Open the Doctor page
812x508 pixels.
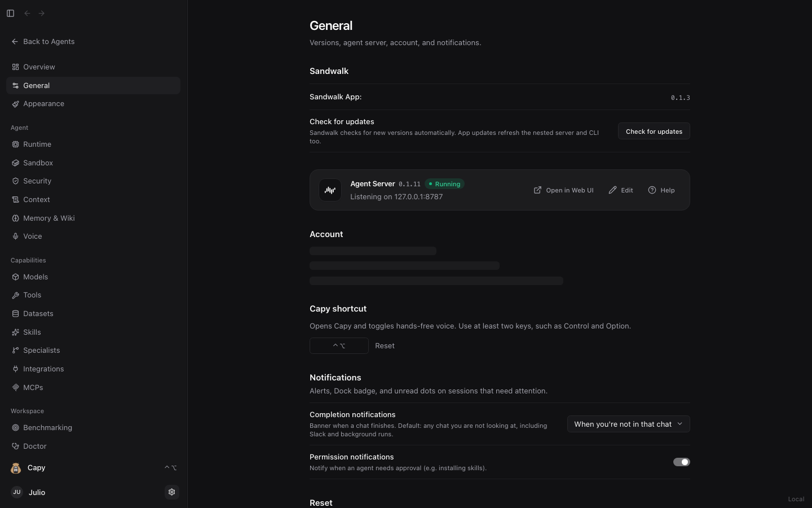[93, 446]
